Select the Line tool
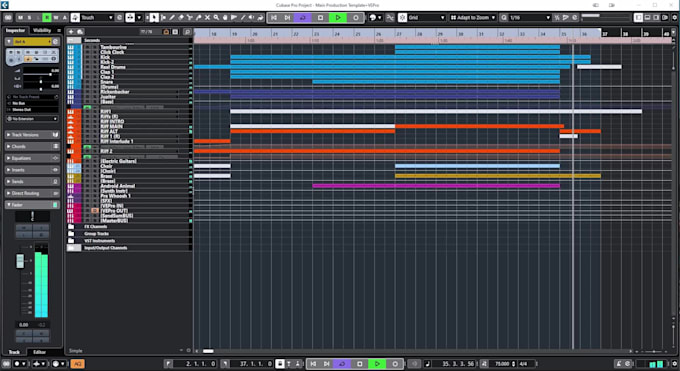Screen dimensions: 680x371 click(243, 17)
